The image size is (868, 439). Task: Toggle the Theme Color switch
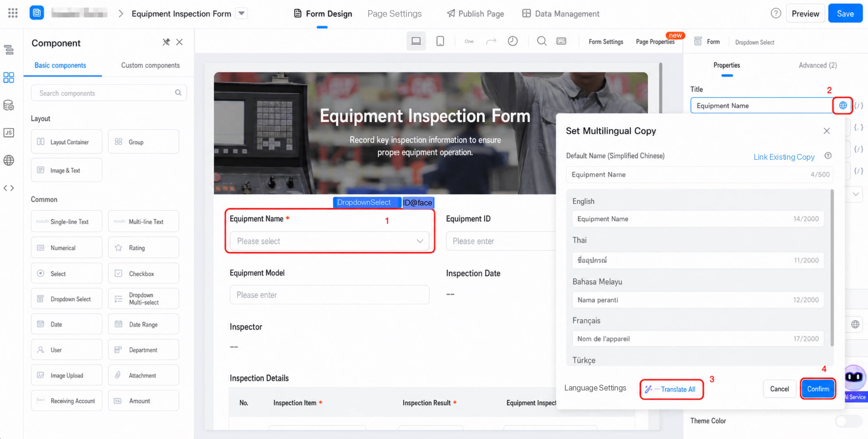849,421
